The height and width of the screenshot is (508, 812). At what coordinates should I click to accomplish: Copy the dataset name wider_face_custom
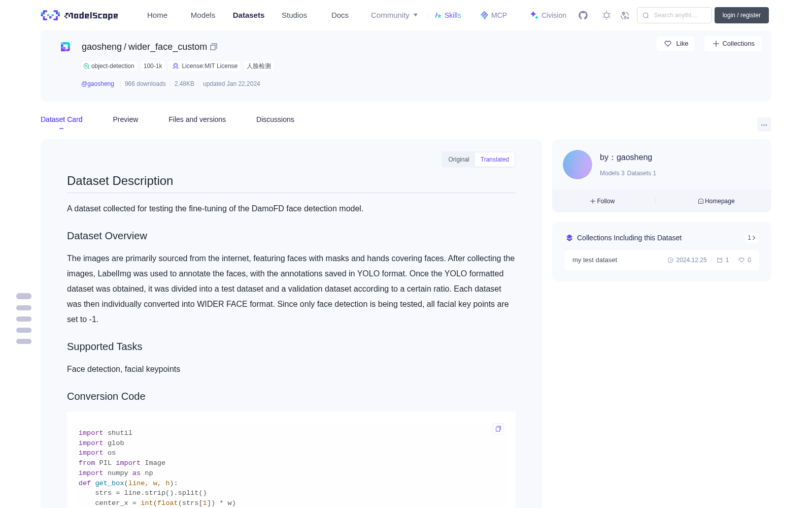coord(214,47)
